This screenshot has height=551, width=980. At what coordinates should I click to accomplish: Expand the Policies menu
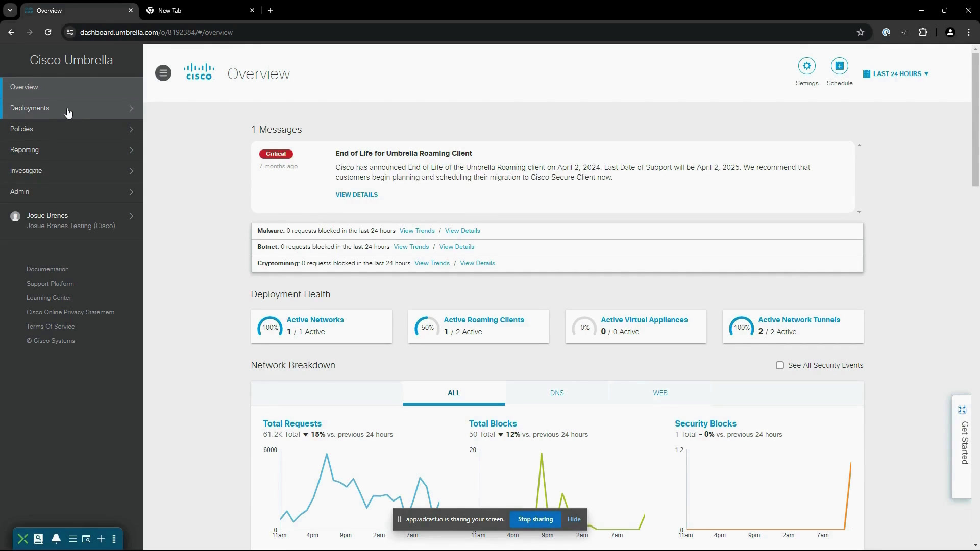click(x=71, y=129)
